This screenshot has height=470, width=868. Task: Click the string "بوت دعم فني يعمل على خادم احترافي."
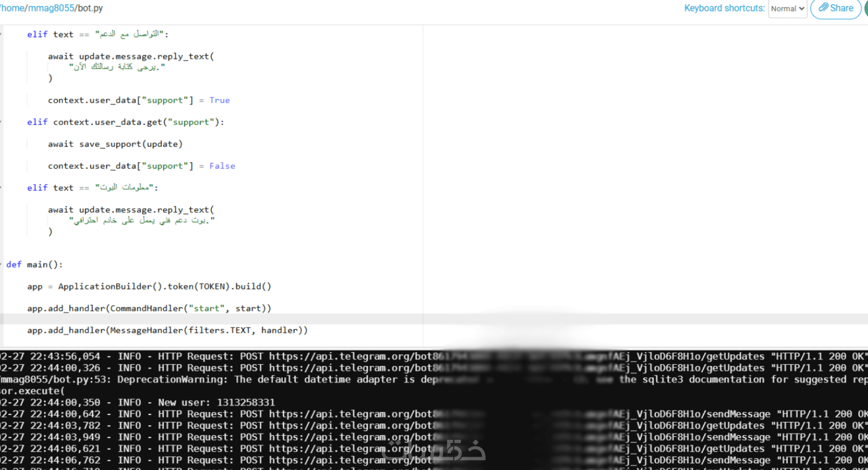142,220
